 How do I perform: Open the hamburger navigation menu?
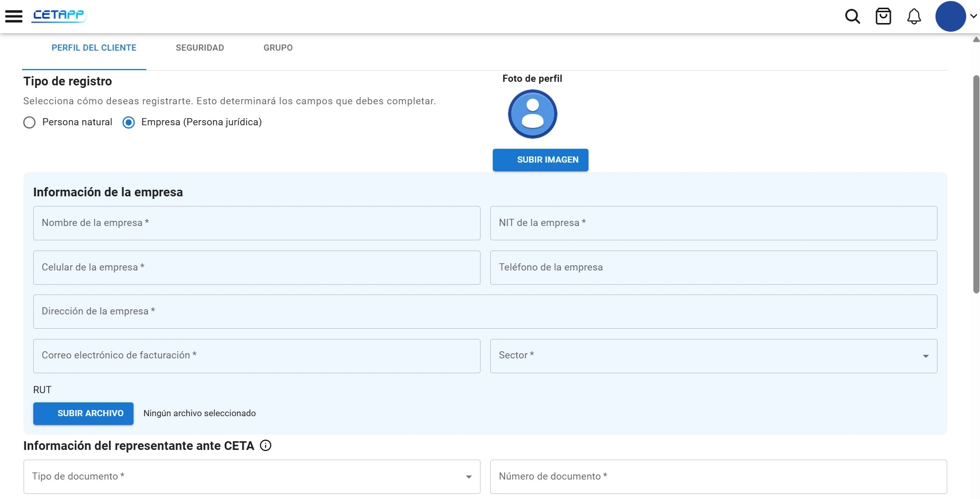pos(14,16)
